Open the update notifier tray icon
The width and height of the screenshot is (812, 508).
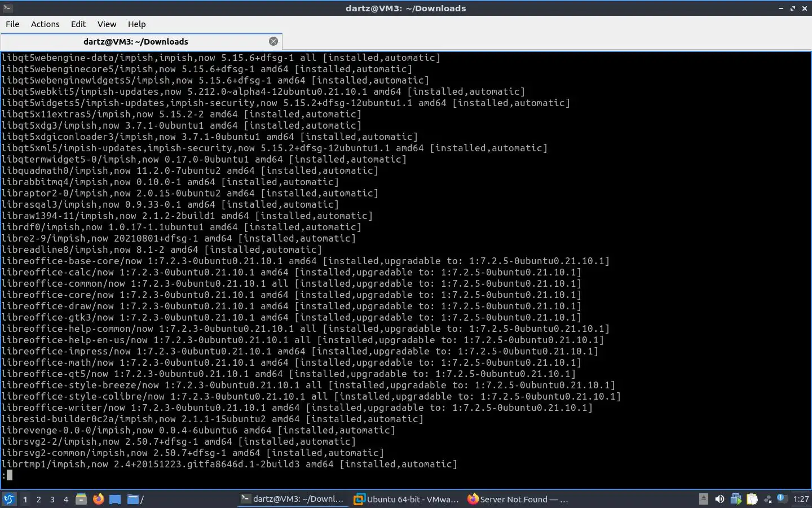[x=782, y=498]
